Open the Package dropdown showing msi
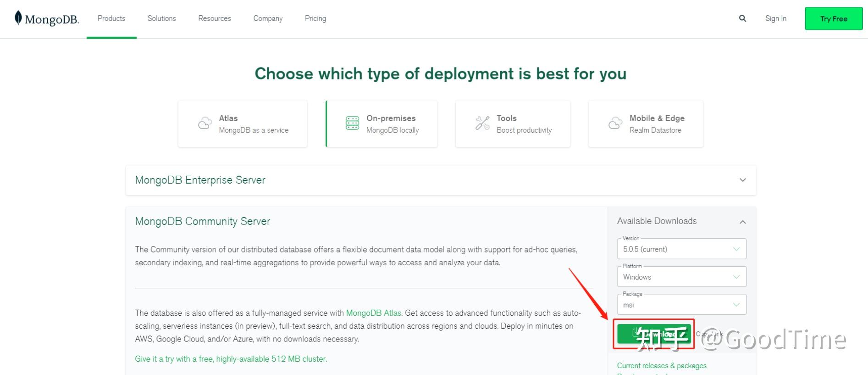The height and width of the screenshot is (375, 868). click(681, 305)
